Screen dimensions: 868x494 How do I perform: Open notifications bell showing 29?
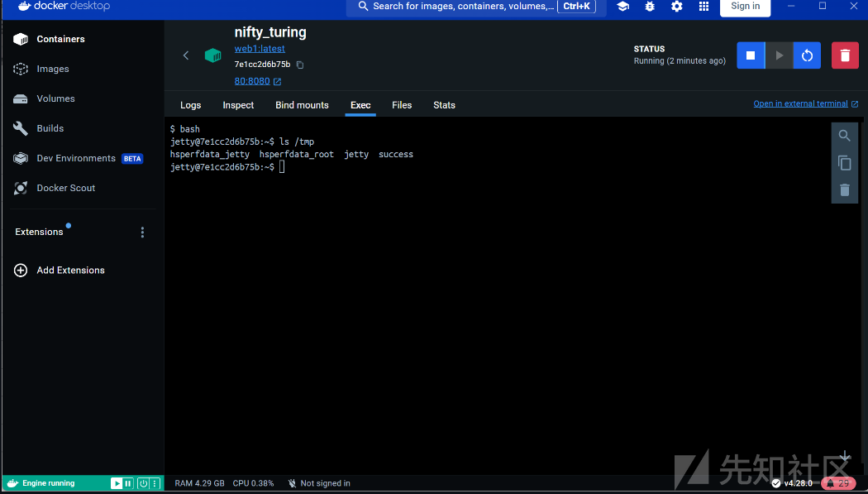[x=838, y=483]
